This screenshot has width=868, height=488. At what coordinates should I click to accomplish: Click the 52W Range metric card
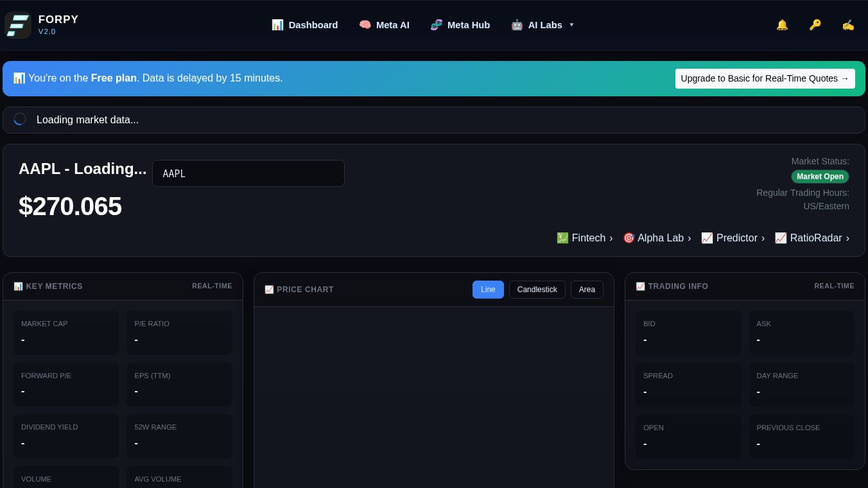[179, 436]
